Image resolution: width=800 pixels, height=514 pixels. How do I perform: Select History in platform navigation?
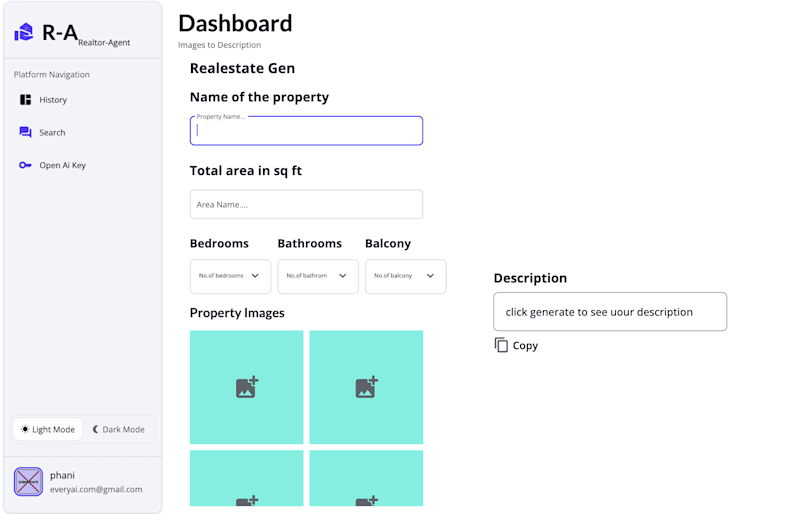point(53,100)
